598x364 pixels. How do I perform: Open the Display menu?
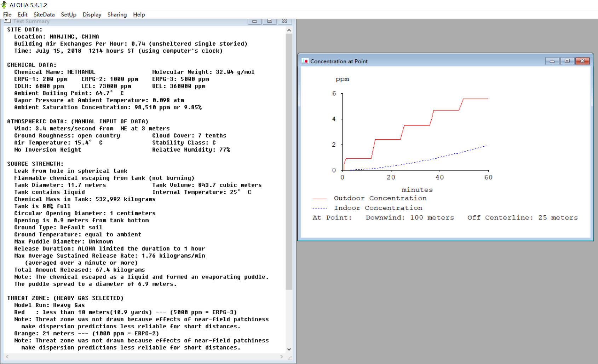[92, 14]
